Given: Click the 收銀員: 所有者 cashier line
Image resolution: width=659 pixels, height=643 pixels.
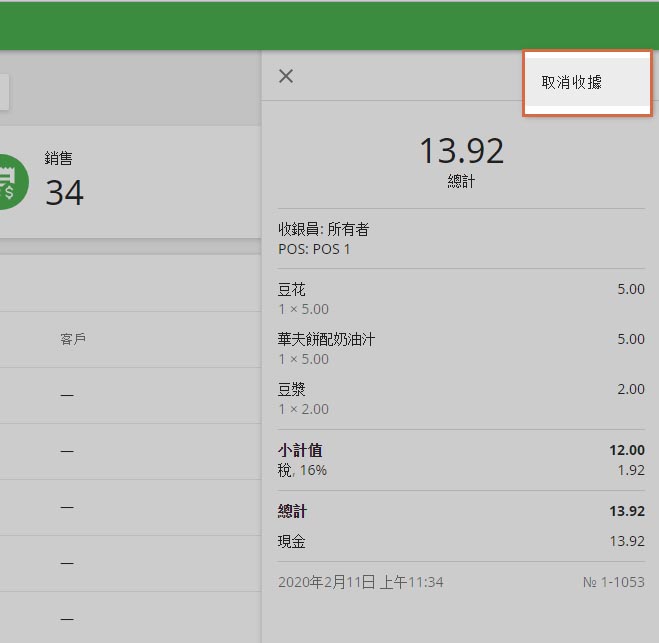Looking at the screenshot, I should [x=323, y=229].
